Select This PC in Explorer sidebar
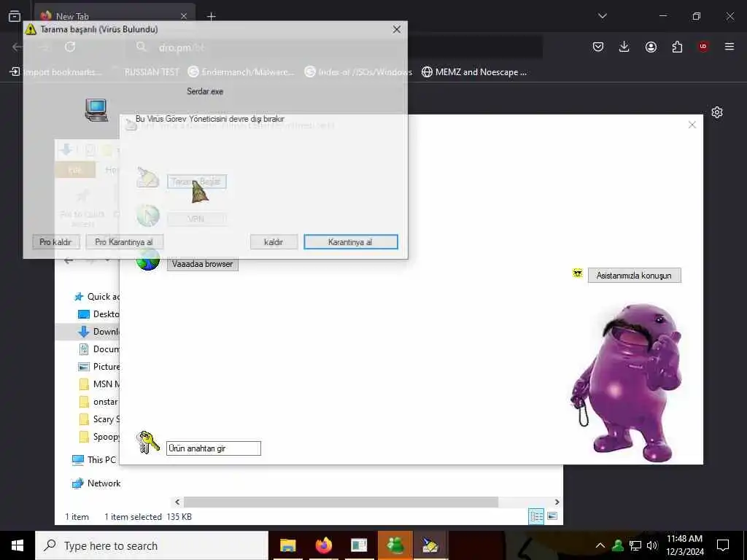The image size is (747, 560). pyautogui.click(x=94, y=460)
